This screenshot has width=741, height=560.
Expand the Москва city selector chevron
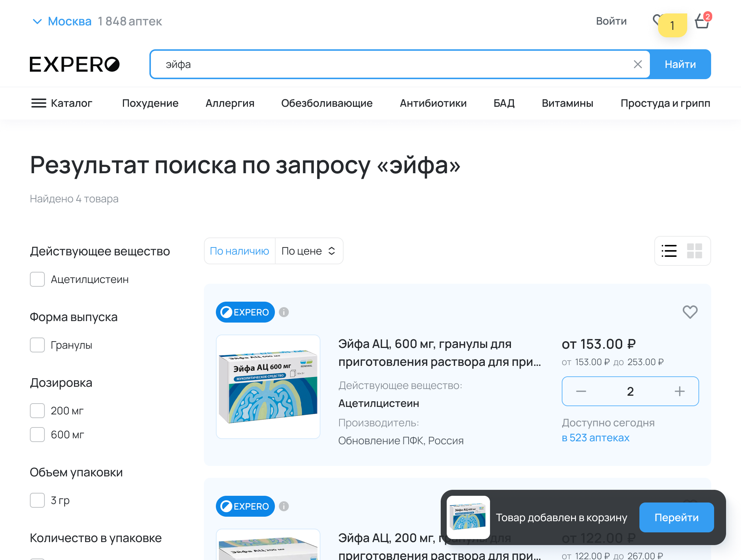point(37,22)
